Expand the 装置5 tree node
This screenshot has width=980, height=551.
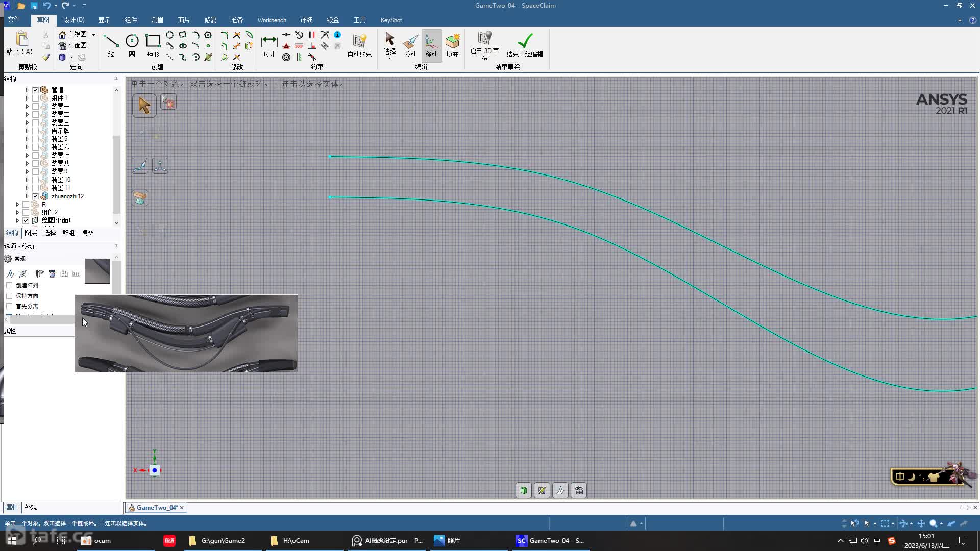(27, 139)
